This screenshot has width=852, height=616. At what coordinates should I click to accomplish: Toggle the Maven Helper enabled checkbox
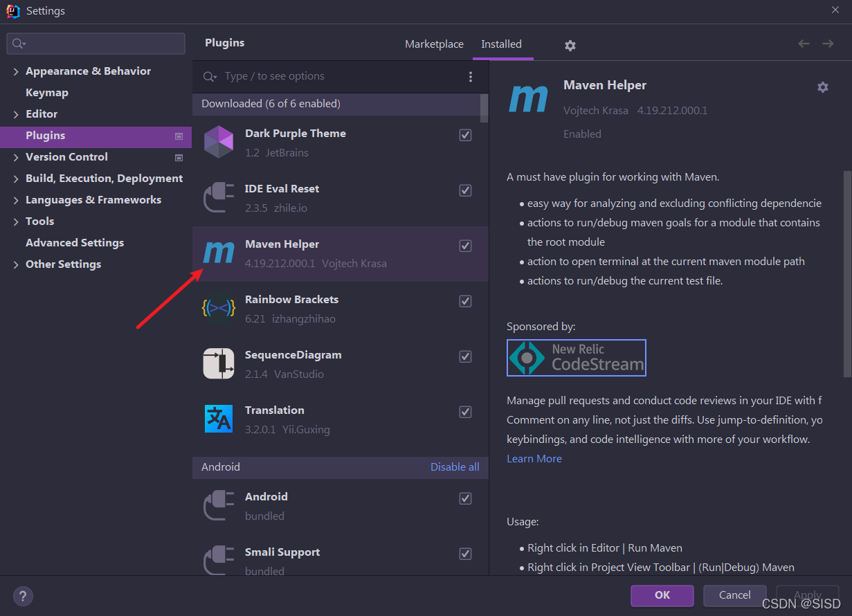point(466,246)
